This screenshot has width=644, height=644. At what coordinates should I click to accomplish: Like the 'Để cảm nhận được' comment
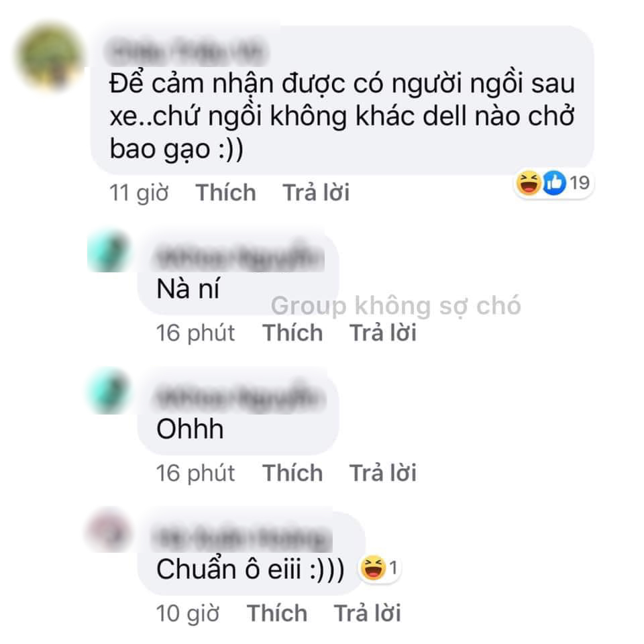click(x=226, y=193)
